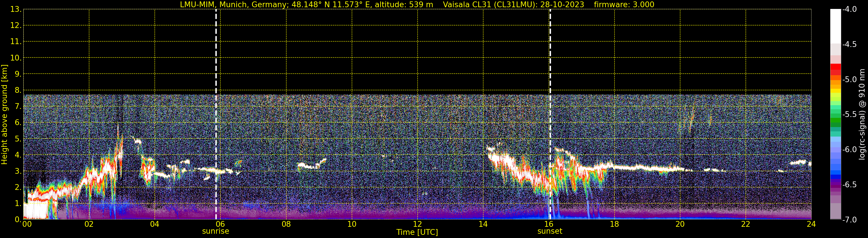
Task: Click the dashed sunset marker line
Action: click(550, 114)
